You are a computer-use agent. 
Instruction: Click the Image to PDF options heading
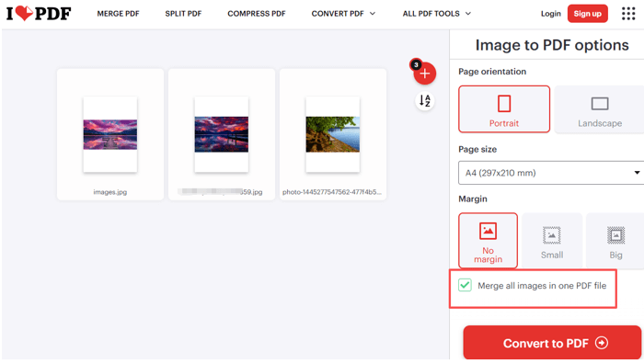click(x=552, y=45)
